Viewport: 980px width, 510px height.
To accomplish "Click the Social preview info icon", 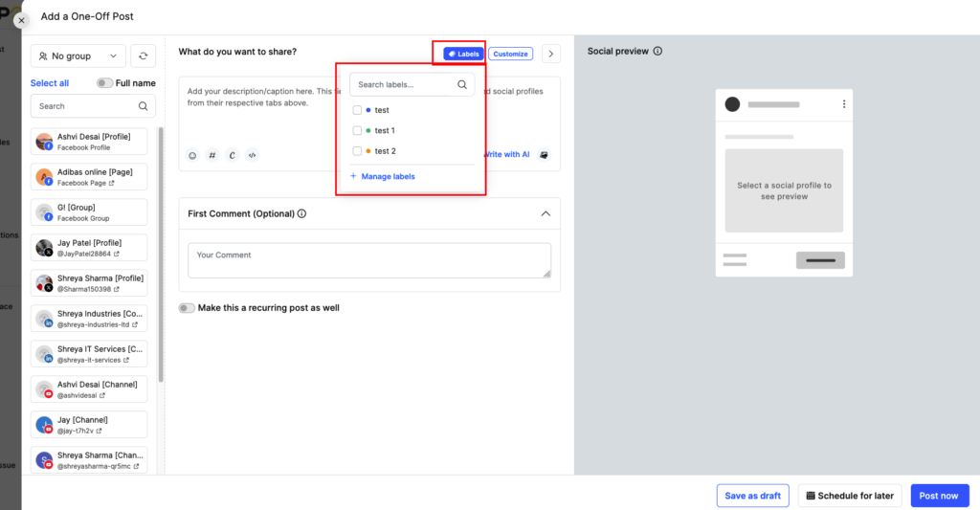I will tap(657, 52).
